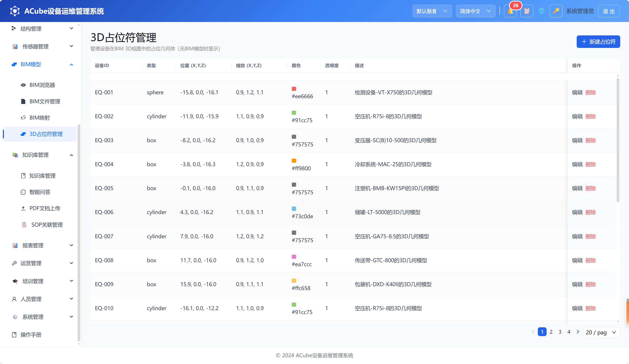Click the 智能问答 chat icon
629x364 pixels.
(x=23, y=192)
